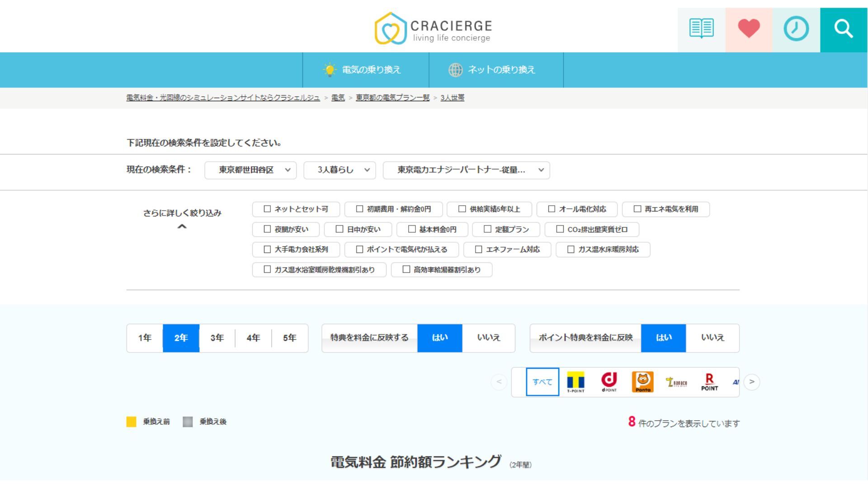Select the d POINT logo filter
This screenshot has height=488, width=868.
(x=609, y=382)
